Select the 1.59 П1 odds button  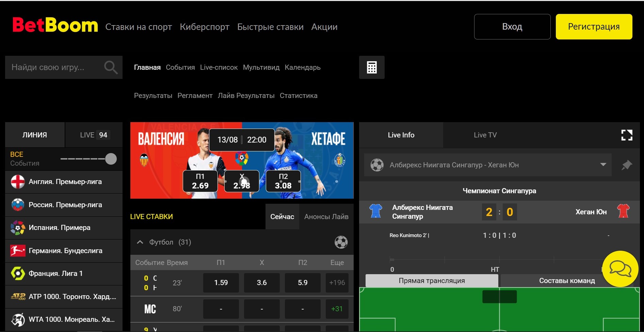(x=221, y=283)
